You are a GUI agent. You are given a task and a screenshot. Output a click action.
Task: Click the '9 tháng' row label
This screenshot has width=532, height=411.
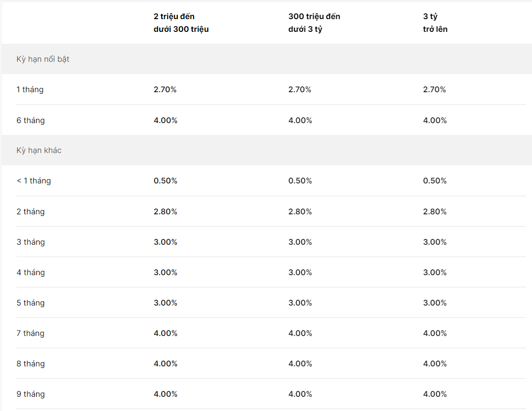point(30,394)
